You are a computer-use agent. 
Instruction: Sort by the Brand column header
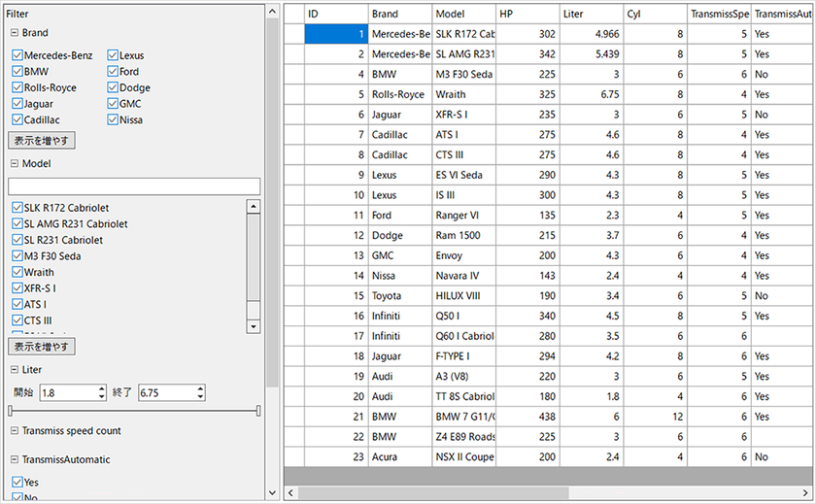point(400,14)
